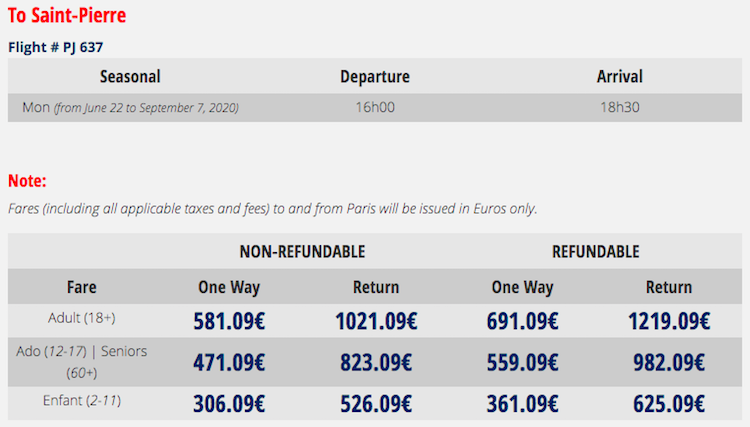The height and width of the screenshot is (427, 750).
Task: Click the "To Saint-Pierre" heading
Action: [67, 16]
